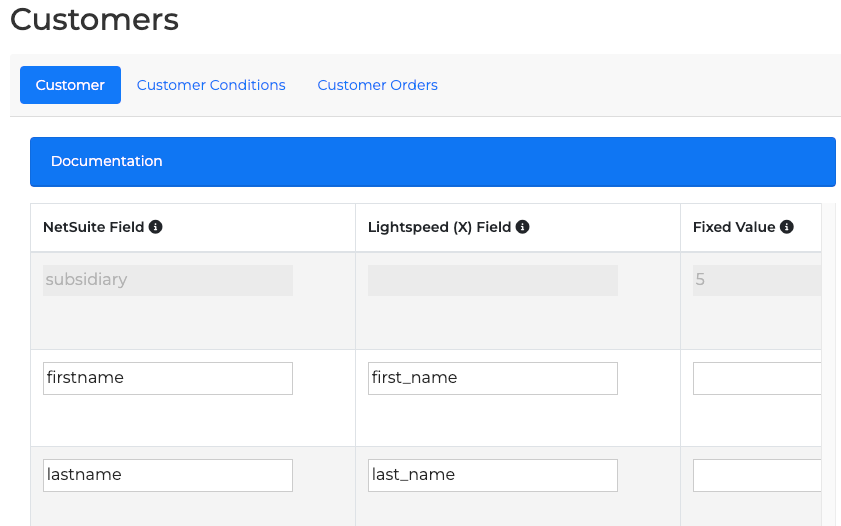
Task: Click the firstname NetSuite field input
Action: [x=168, y=378]
